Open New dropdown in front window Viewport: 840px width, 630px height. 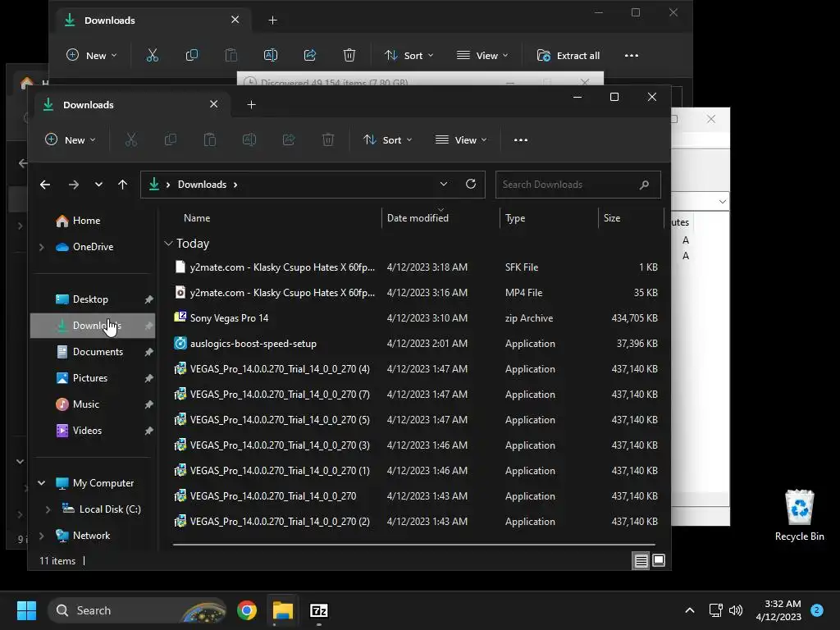tap(71, 139)
